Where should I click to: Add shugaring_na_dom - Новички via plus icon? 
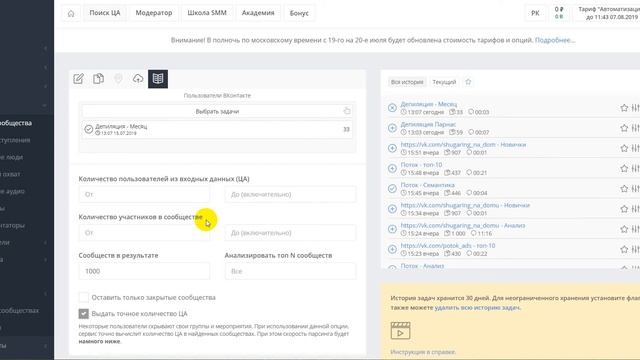[x=392, y=148]
